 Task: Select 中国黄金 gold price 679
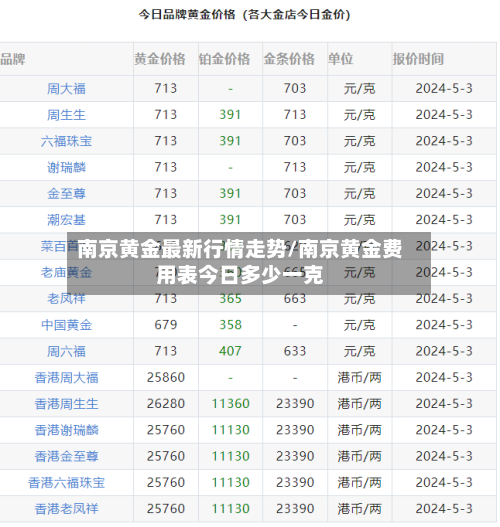coord(166,325)
